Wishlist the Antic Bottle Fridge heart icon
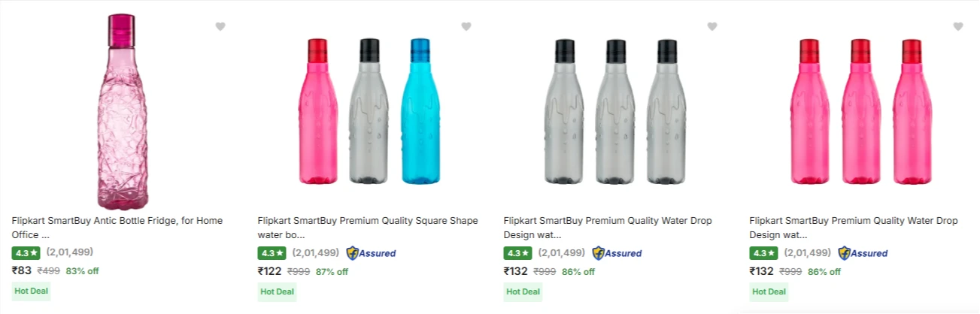This screenshot has height=314, width=980. [x=220, y=27]
